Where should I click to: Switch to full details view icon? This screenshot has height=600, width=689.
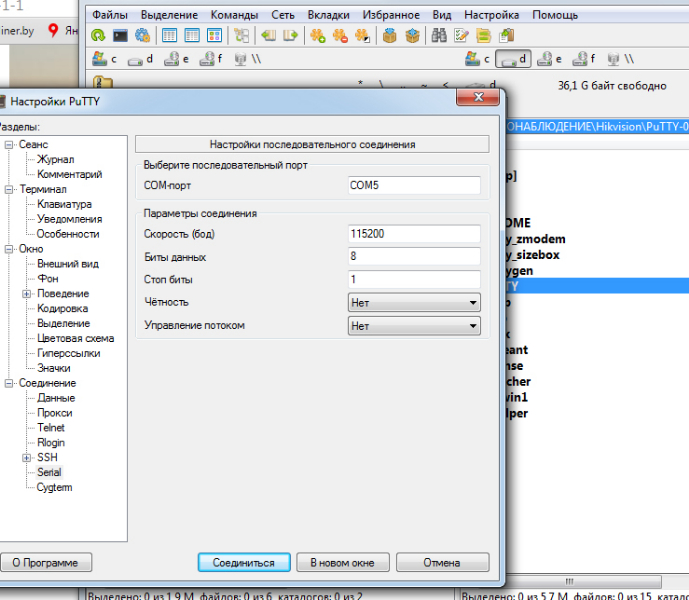tap(192, 35)
